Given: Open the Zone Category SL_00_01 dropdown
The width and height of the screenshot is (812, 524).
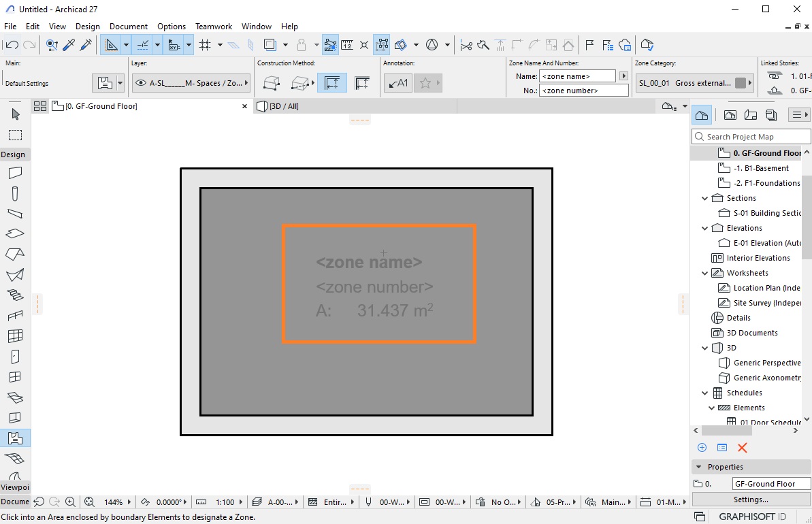Looking at the screenshot, I should (x=694, y=83).
